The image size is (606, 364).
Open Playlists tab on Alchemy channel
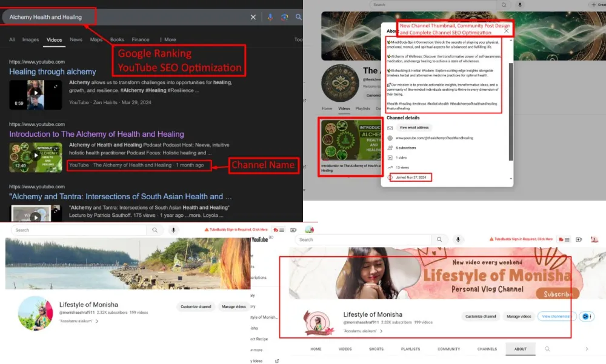[x=362, y=108]
